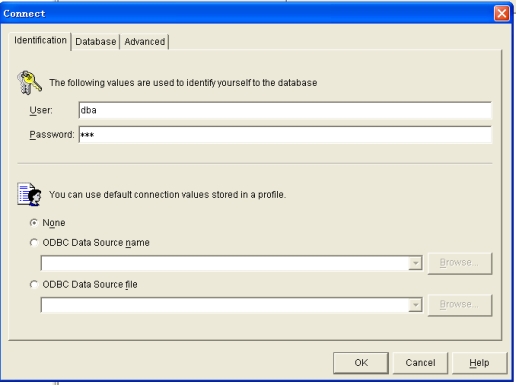The width and height of the screenshot is (517, 386).
Task: Focus the User text field
Action: pos(285,110)
